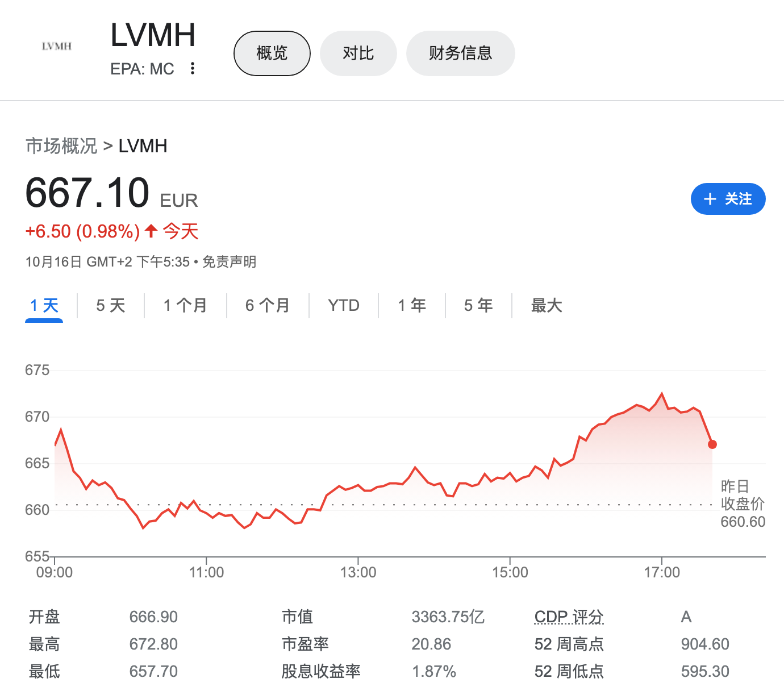
Task: Click the 市盈率 label
Action: pos(305,644)
